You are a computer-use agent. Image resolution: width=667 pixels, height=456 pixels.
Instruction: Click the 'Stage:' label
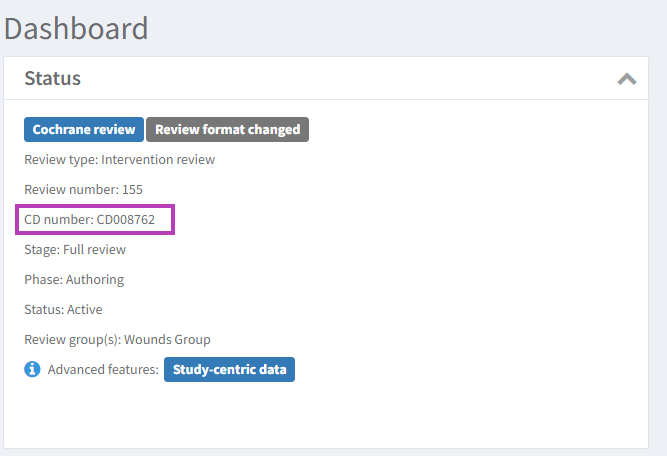pos(41,249)
